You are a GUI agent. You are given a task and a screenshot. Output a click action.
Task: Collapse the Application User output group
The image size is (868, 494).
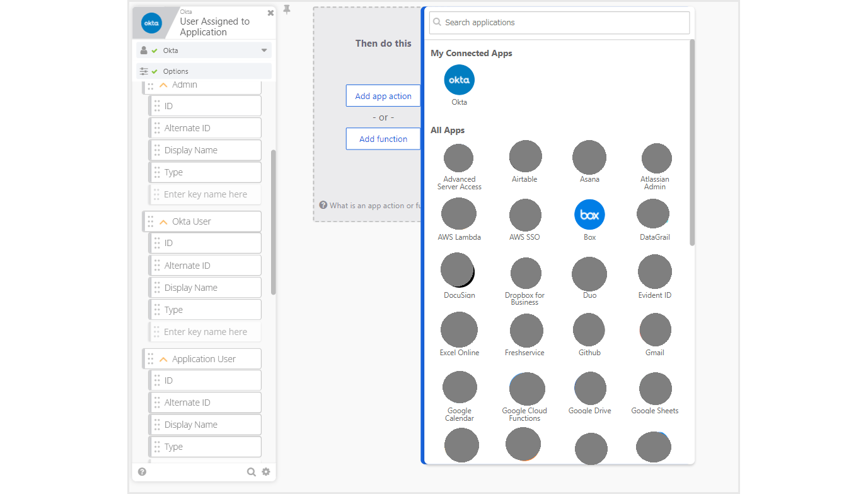point(163,360)
